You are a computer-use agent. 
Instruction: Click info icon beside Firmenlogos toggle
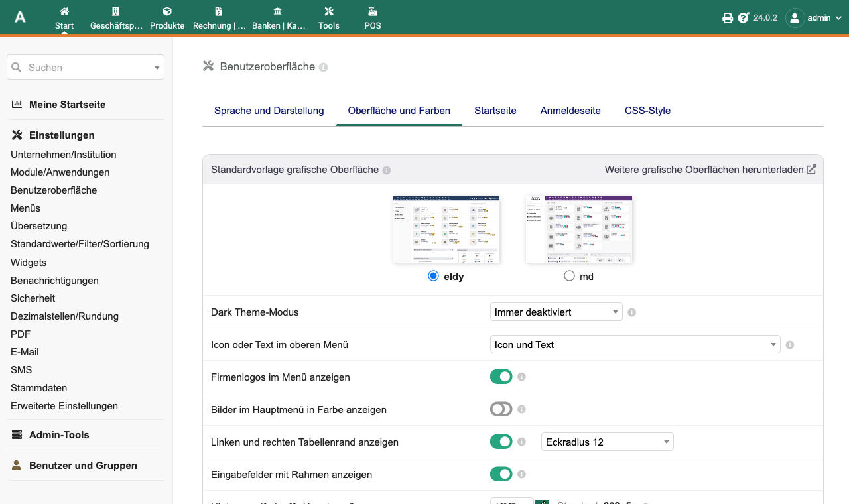[521, 377]
